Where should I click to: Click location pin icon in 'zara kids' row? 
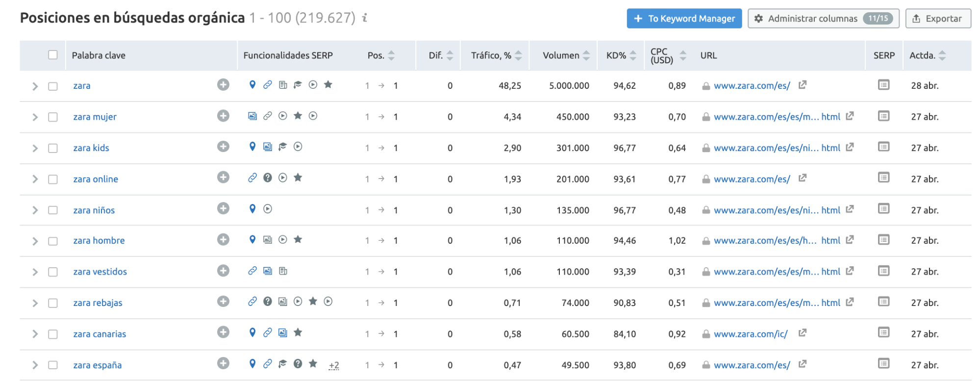point(252,147)
